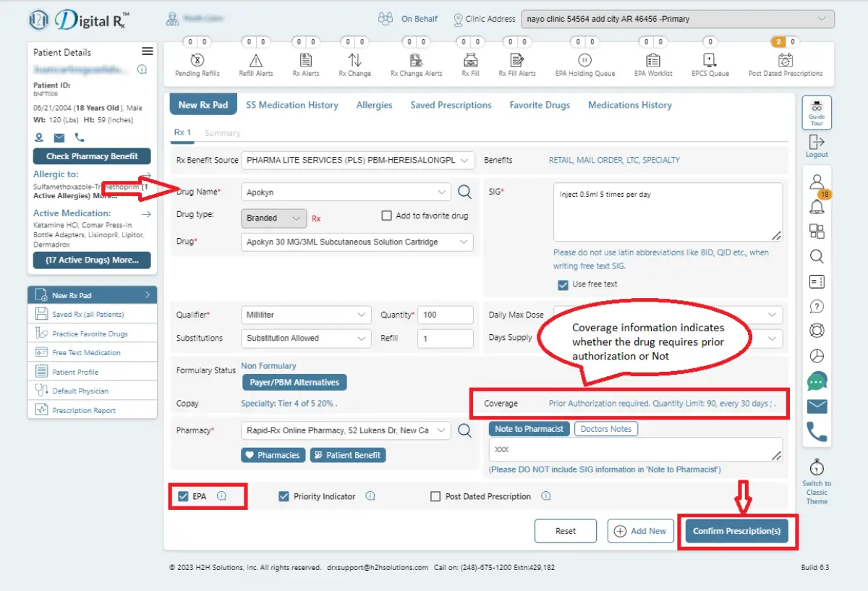Screen dimensions: 868x591
Task: Open the green chat bubble icon
Action: click(817, 380)
